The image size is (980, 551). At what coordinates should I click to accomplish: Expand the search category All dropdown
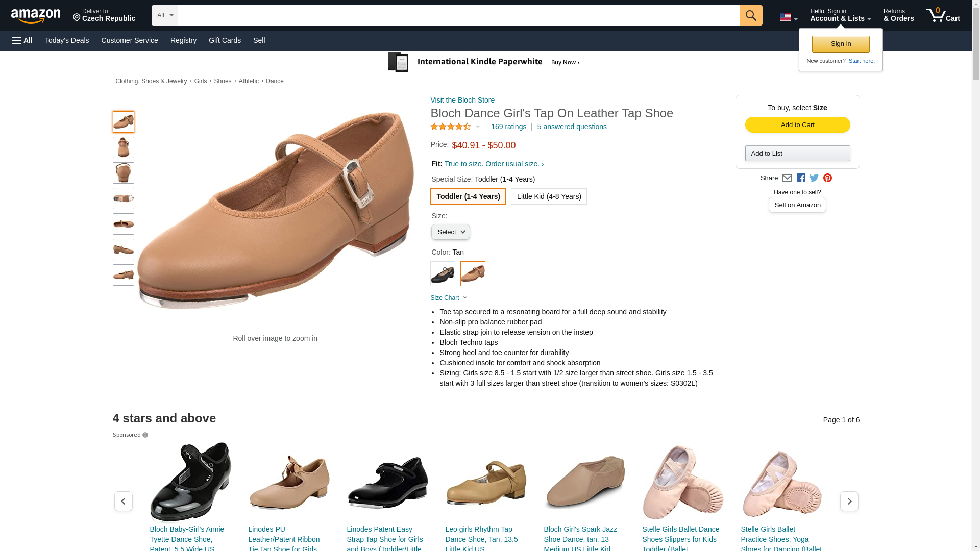click(x=165, y=15)
